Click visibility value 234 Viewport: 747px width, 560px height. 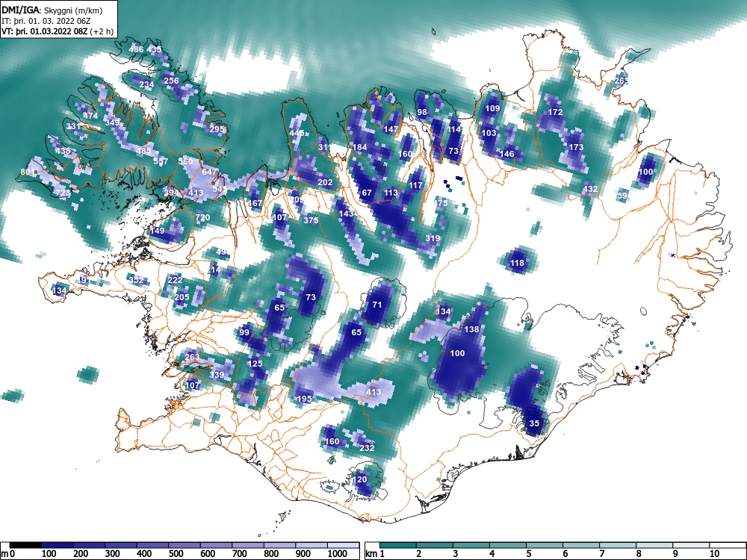(146, 85)
